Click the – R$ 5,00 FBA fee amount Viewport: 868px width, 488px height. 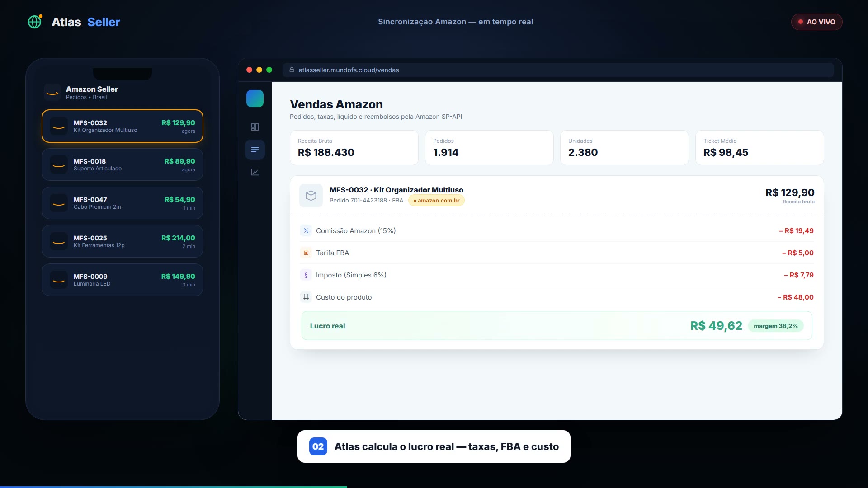pyautogui.click(x=798, y=253)
